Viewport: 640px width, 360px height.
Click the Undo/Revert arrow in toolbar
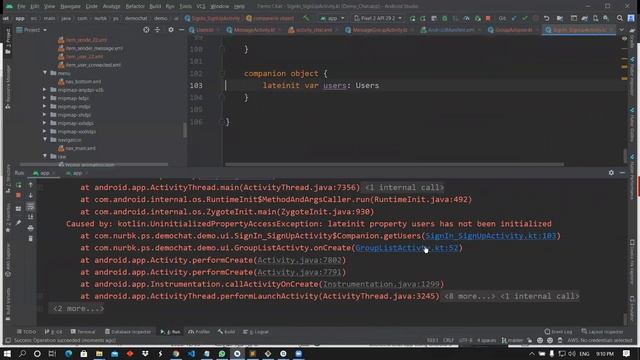[547, 18]
